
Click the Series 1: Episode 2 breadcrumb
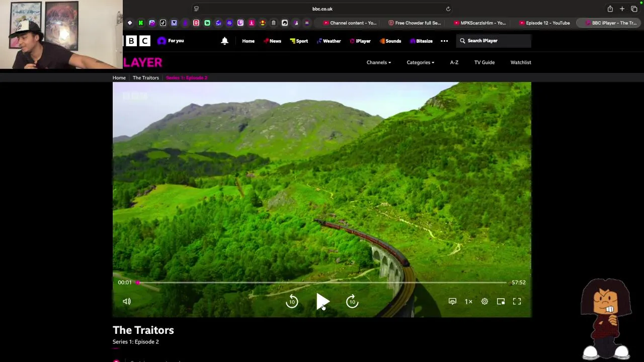tap(187, 78)
